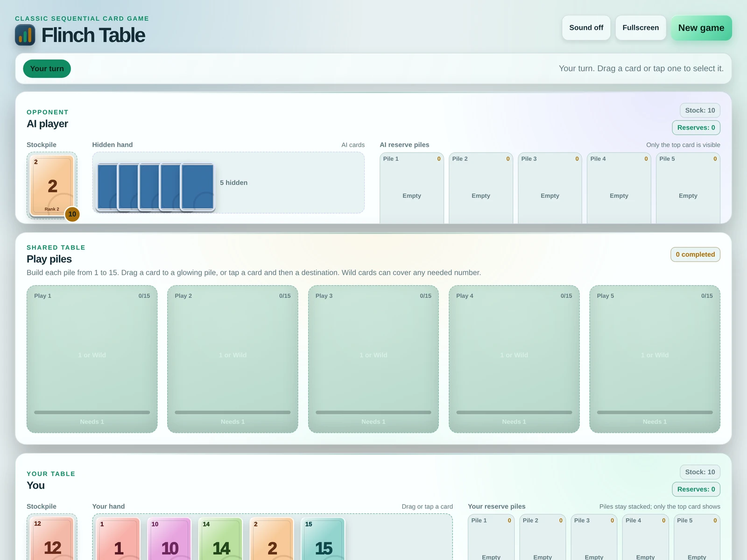Select AI reserve Pile 4

tap(619, 188)
